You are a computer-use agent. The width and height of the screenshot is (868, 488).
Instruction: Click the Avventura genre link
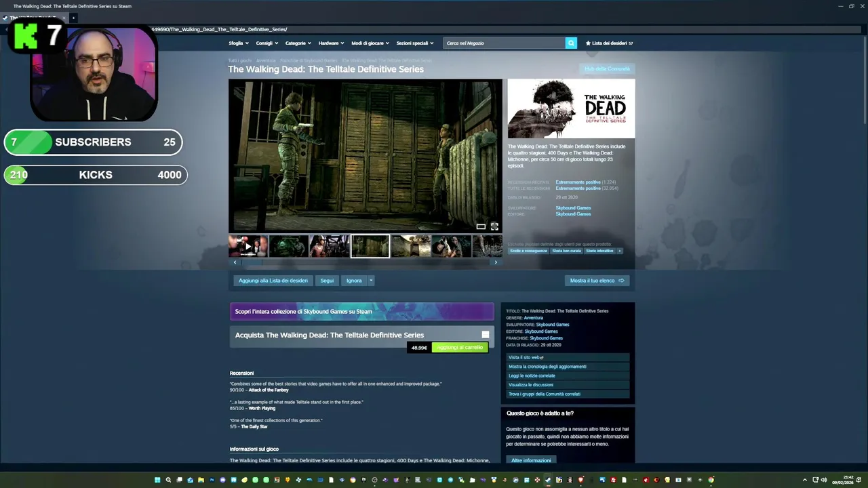(533, 318)
